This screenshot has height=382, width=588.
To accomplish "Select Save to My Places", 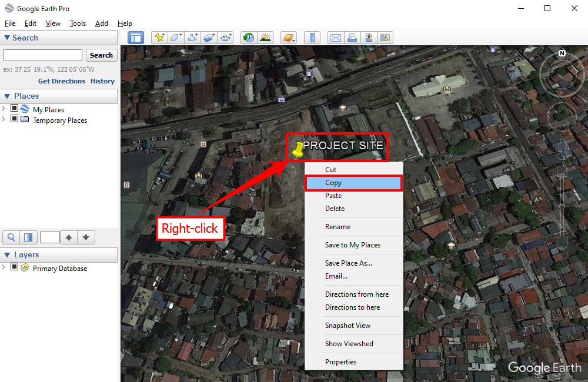I will point(353,245).
